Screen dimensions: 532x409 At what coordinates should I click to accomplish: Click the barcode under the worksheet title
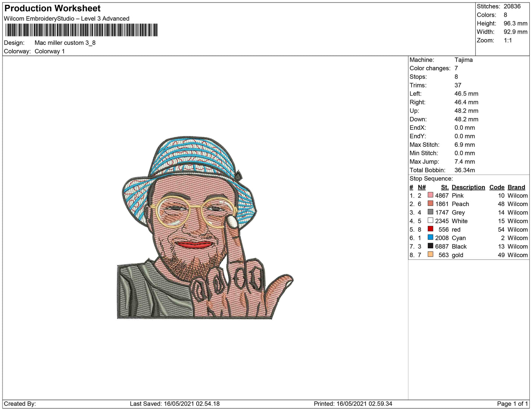82,30
